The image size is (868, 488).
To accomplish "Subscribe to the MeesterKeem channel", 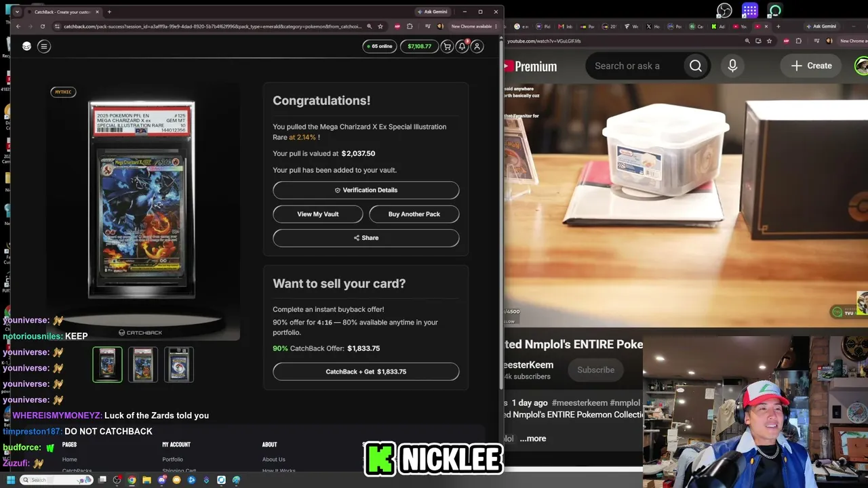I will pos(595,370).
